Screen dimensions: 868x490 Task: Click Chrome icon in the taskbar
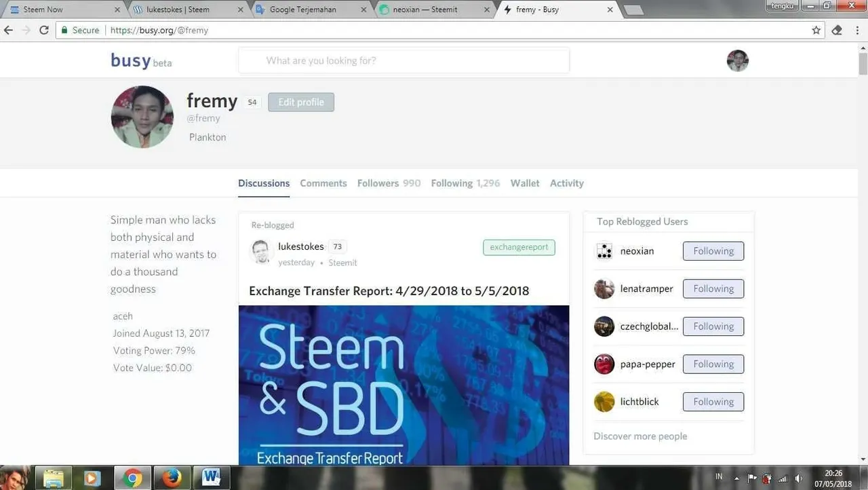133,478
